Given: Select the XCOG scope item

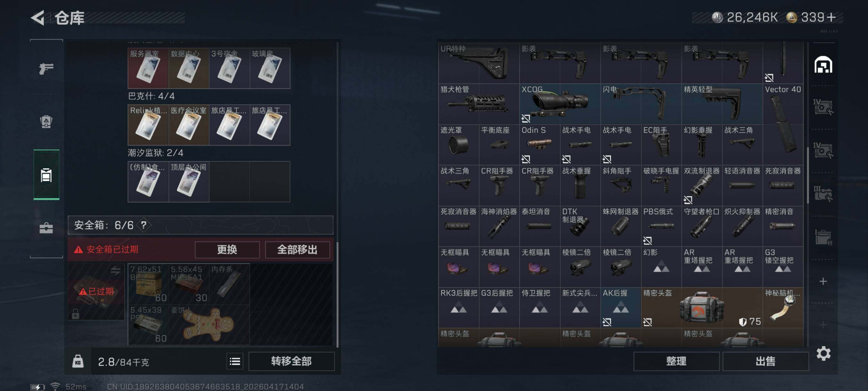Looking at the screenshot, I should coord(560,104).
